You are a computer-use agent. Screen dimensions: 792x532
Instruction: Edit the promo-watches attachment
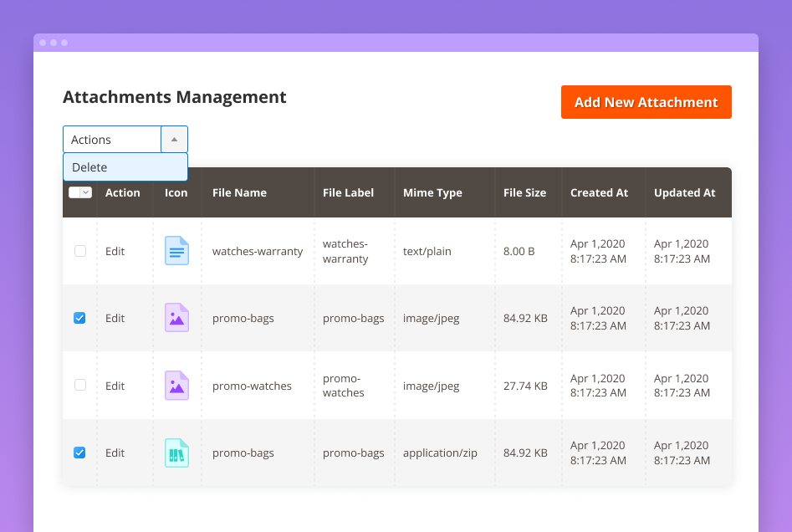click(115, 385)
